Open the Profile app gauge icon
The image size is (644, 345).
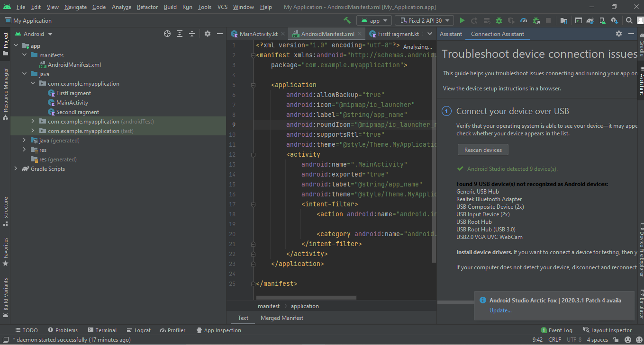click(x=524, y=20)
